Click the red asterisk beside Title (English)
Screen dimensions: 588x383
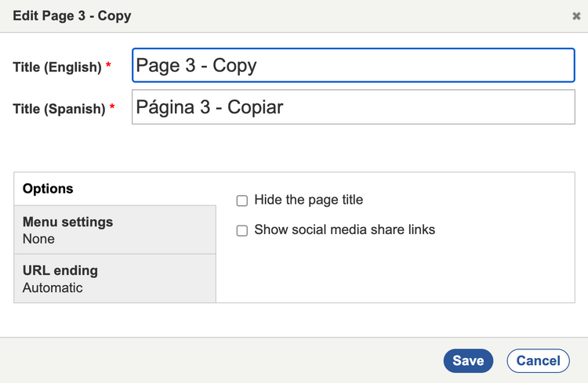pyautogui.click(x=108, y=67)
